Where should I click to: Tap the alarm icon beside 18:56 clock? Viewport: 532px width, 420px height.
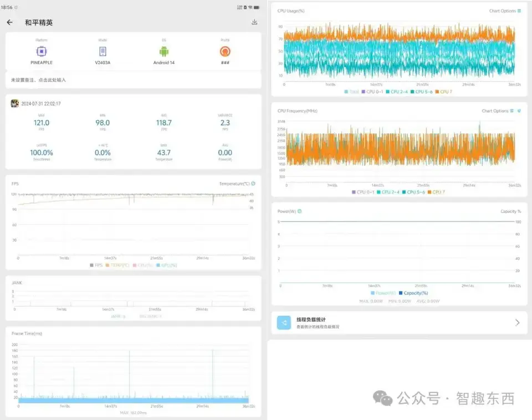pyautogui.click(x=16, y=7)
